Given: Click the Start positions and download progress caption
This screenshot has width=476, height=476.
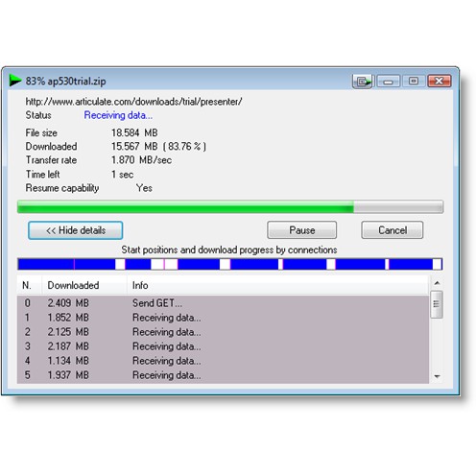Looking at the screenshot, I should [229, 250].
